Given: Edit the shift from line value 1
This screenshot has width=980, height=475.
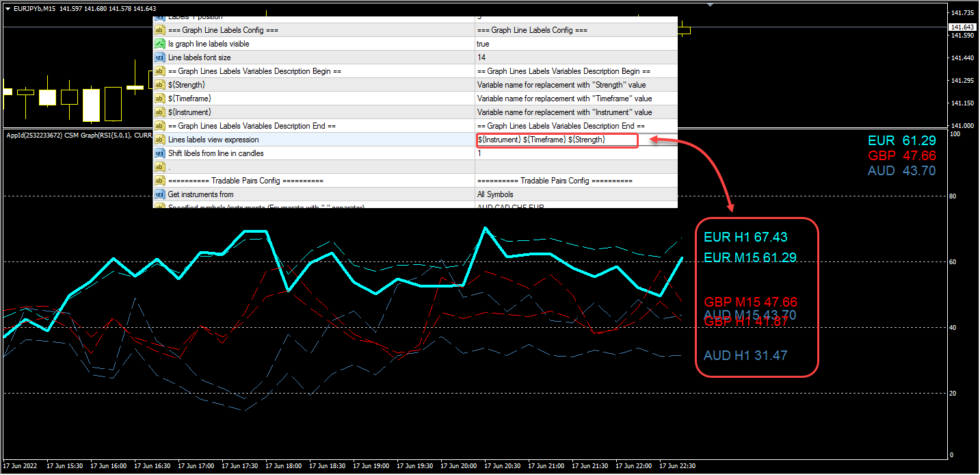Looking at the screenshot, I should [576, 153].
